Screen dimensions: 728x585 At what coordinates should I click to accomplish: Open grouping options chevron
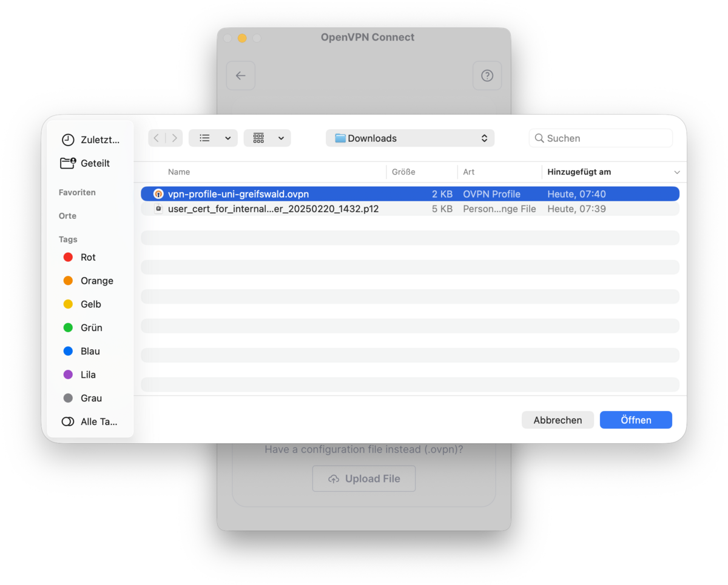point(281,138)
